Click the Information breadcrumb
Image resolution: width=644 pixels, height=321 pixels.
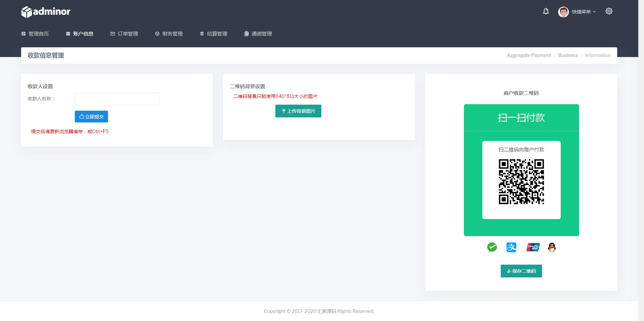click(x=598, y=55)
